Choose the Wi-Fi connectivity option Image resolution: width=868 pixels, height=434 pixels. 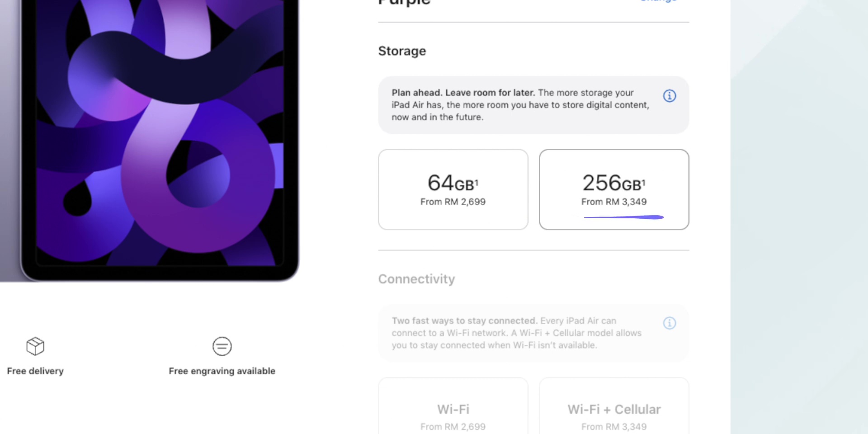point(453,406)
